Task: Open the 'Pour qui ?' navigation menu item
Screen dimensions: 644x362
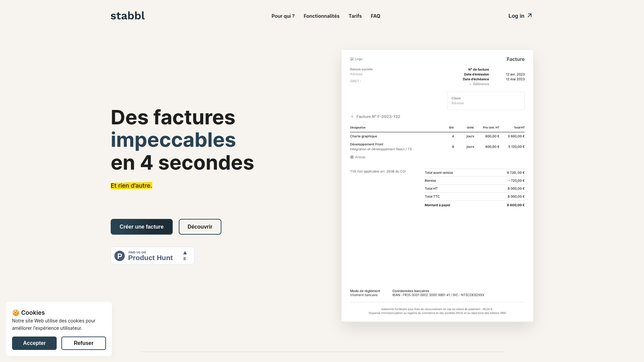Action: click(x=283, y=16)
